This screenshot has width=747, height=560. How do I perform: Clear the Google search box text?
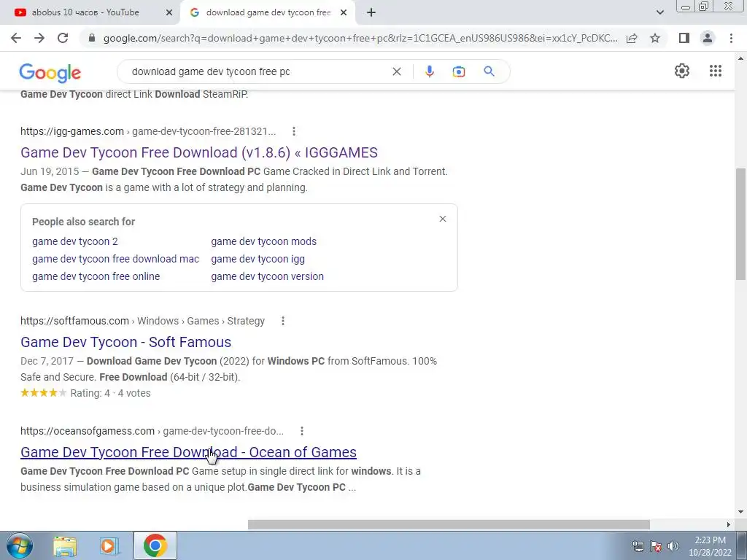(x=396, y=71)
